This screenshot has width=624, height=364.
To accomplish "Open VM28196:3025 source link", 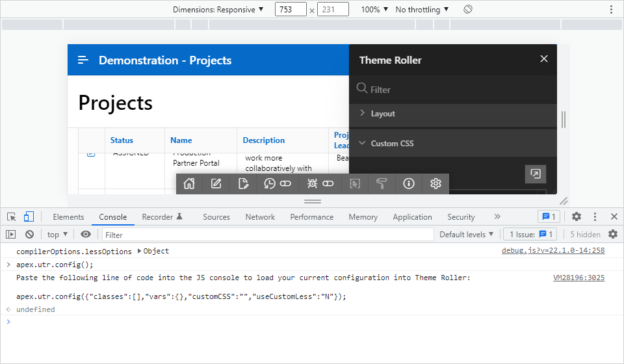I will (578, 278).
